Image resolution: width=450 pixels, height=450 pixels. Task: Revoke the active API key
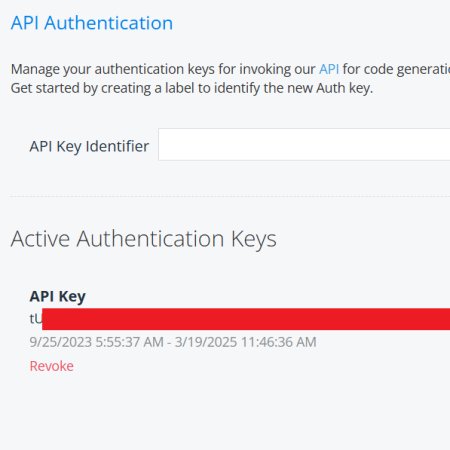coord(52,366)
